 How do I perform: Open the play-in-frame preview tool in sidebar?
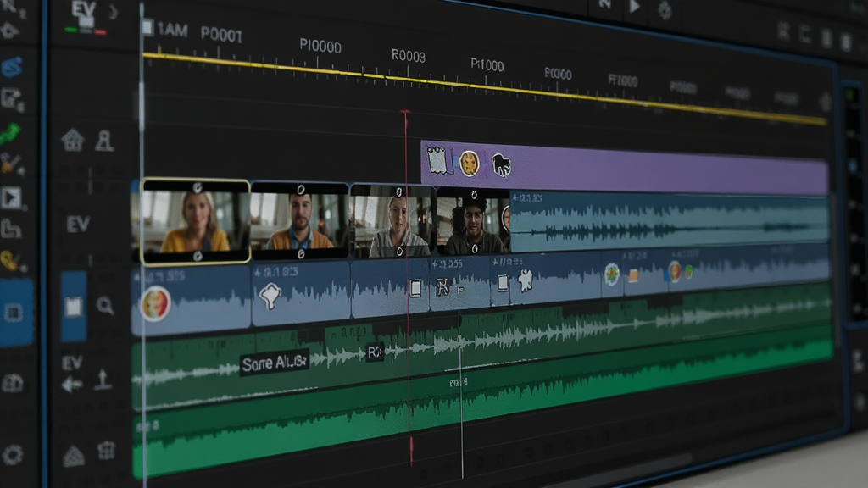pyautogui.click(x=11, y=197)
